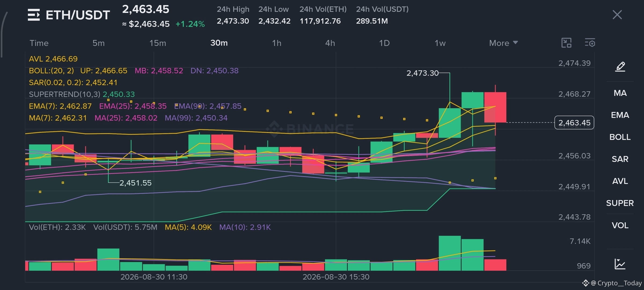Image resolution: width=644 pixels, height=290 pixels.
Task: Close the fullscreen chart view
Action: coord(617,15)
